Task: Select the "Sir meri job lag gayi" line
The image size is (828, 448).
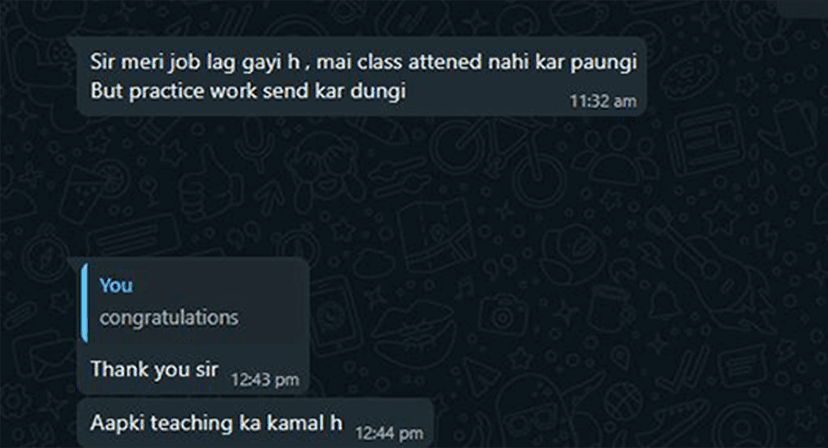Action: click(195, 62)
